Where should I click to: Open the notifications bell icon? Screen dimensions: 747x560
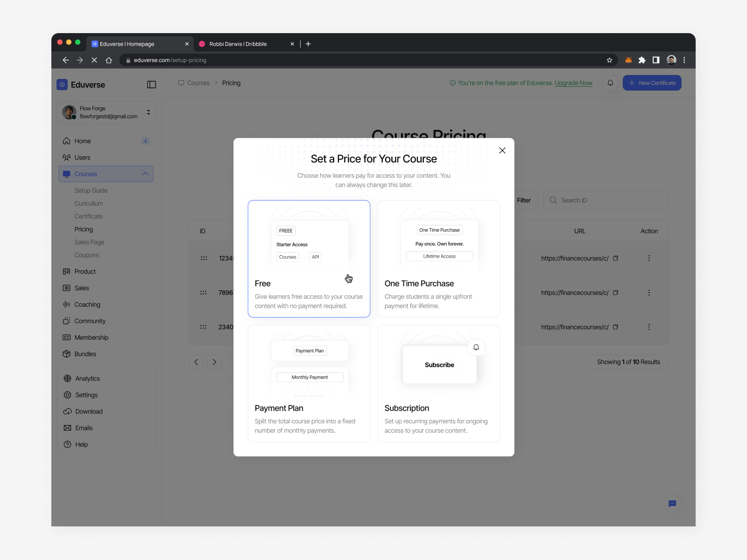click(610, 83)
